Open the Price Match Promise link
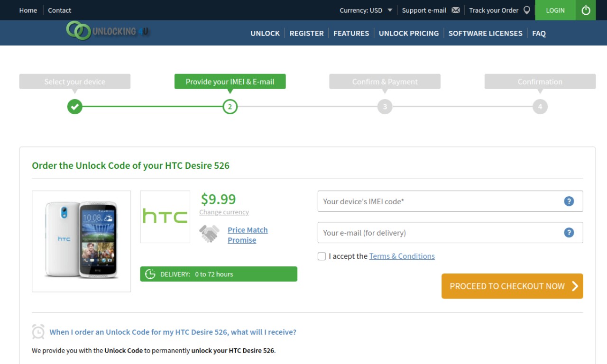Image resolution: width=607 pixels, height=364 pixels. [x=248, y=235]
